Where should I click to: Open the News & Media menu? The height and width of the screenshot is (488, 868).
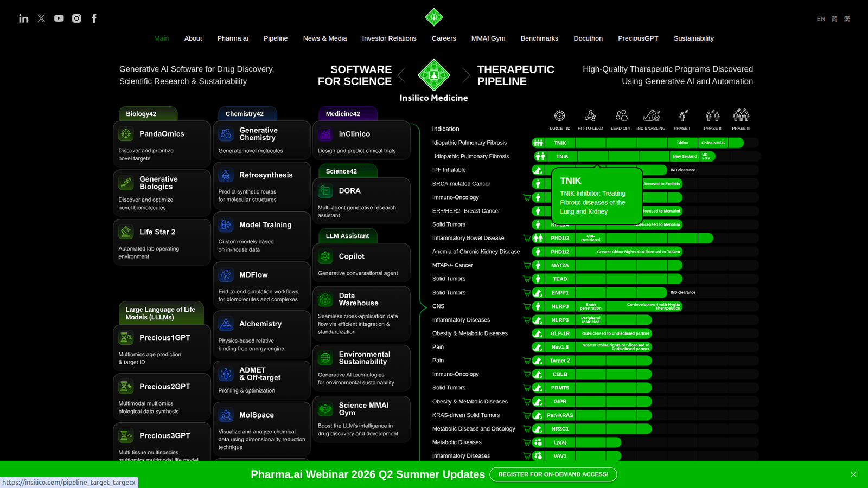(325, 38)
